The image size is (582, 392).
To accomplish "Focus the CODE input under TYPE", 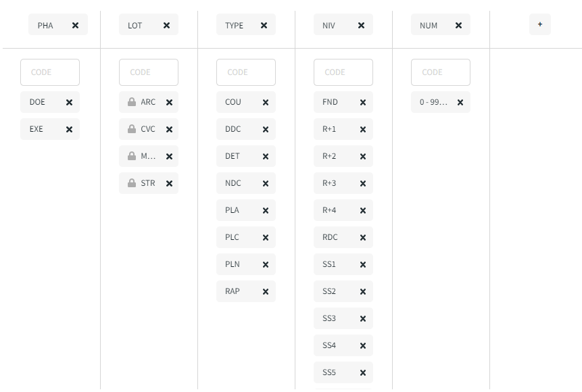I will click(x=246, y=72).
